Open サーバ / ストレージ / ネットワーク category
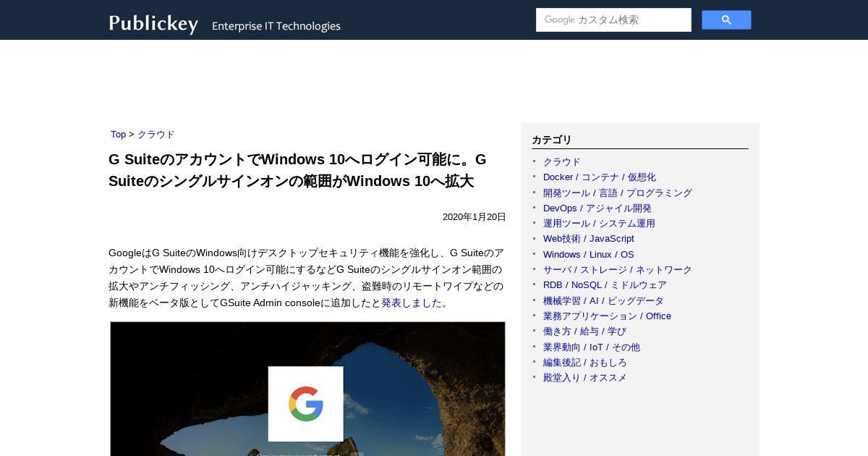 pos(618,270)
